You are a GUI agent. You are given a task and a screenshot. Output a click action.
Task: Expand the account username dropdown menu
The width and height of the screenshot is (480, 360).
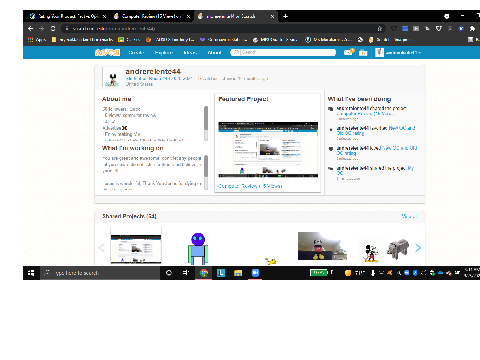pyautogui.click(x=398, y=53)
